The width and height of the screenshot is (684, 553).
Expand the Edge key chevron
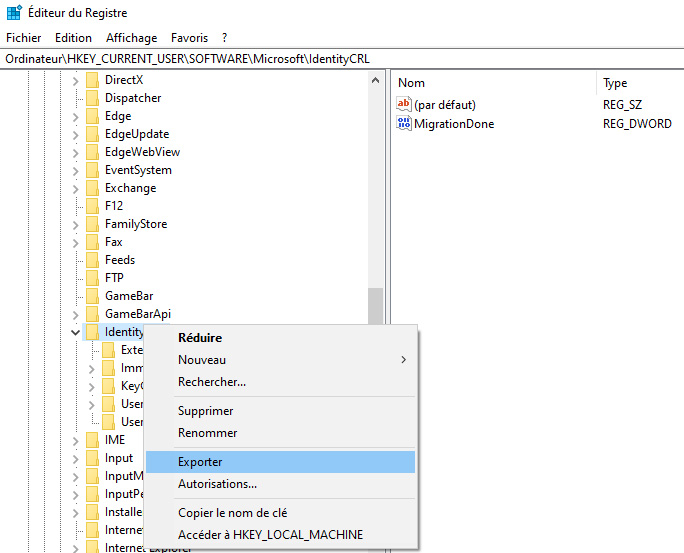75,117
